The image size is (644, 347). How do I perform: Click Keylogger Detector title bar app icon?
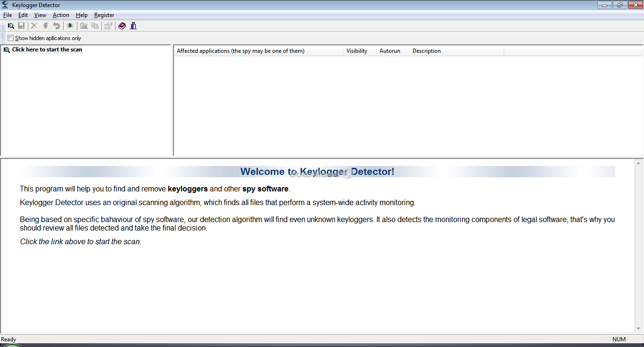coord(5,5)
